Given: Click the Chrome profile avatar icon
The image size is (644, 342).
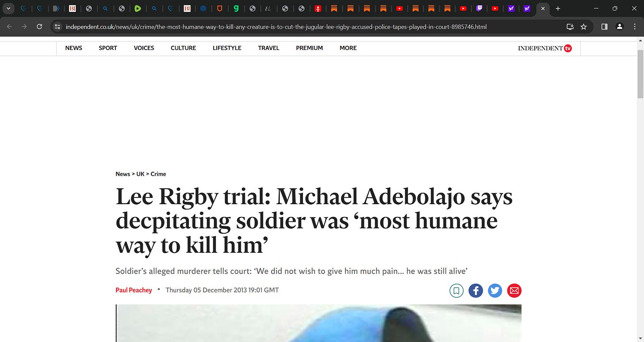Looking at the screenshot, I should pos(620,27).
